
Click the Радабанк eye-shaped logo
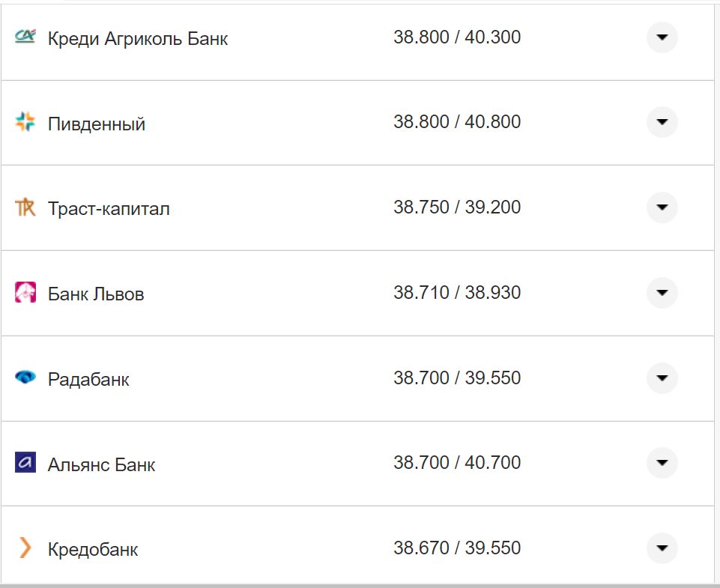tap(25, 377)
